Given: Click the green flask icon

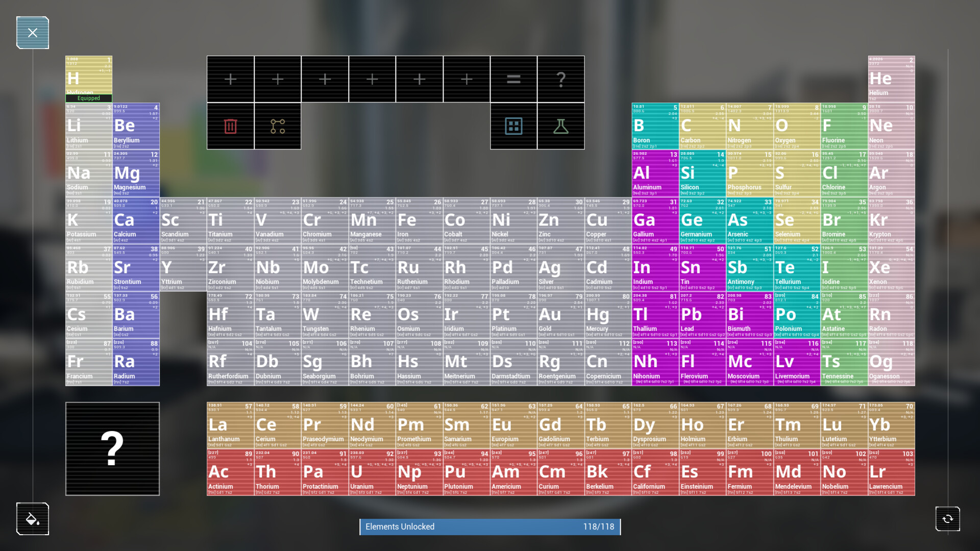Looking at the screenshot, I should point(560,126).
